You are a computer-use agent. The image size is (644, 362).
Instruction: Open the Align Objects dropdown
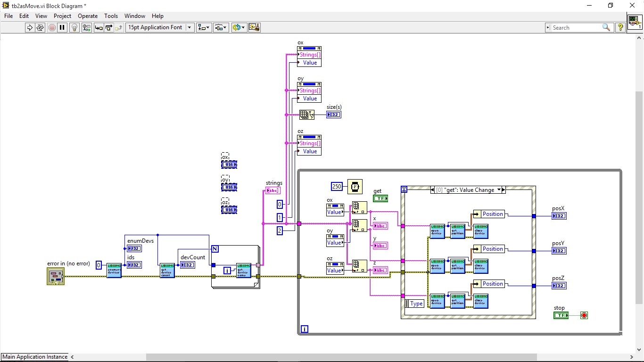(x=204, y=28)
